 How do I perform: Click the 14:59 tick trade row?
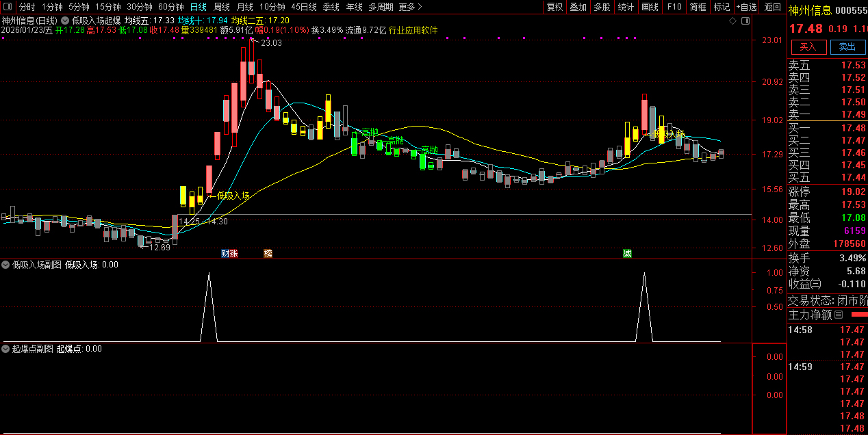pyautogui.click(x=828, y=367)
